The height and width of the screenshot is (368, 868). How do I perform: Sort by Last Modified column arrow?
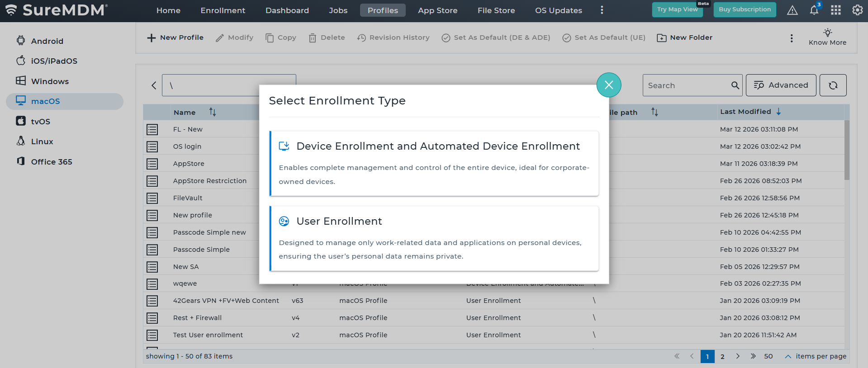click(x=778, y=112)
